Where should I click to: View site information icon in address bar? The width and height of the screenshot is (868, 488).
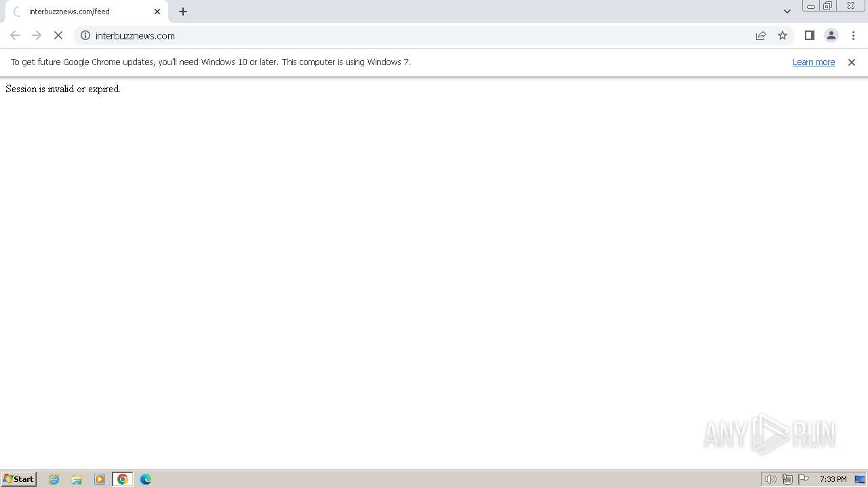(85, 35)
